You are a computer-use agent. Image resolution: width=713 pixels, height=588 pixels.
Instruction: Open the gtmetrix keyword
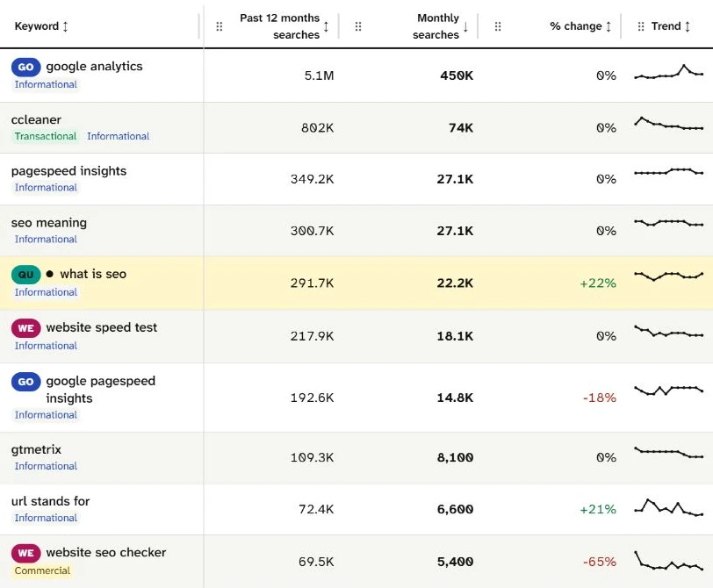pyautogui.click(x=36, y=450)
